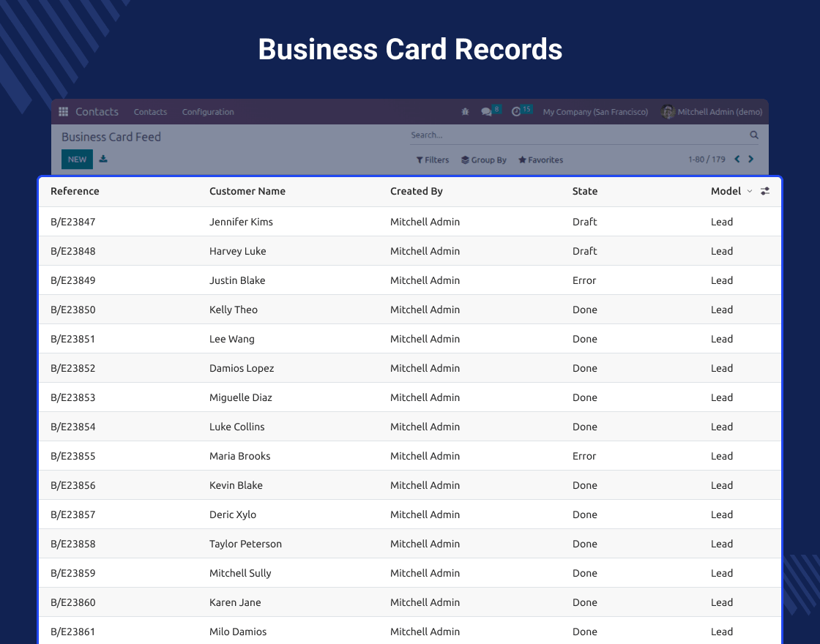Select customer Damios Lopez

[x=242, y=368]
